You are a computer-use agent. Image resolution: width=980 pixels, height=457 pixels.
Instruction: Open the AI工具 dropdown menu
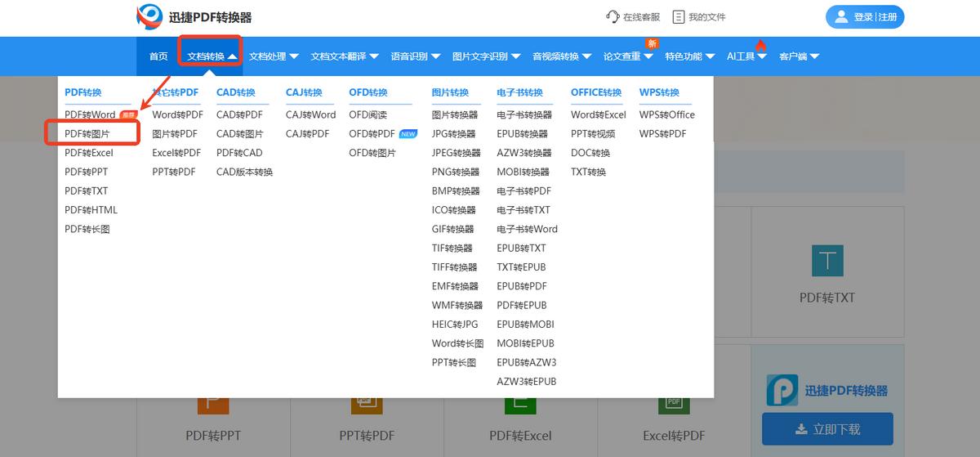coord(746,56)
